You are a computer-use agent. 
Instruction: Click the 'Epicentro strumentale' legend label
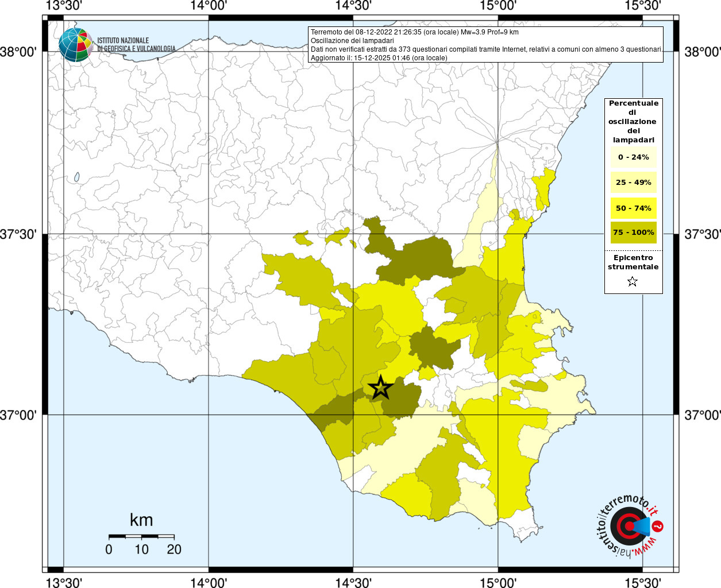pos(633,262)
